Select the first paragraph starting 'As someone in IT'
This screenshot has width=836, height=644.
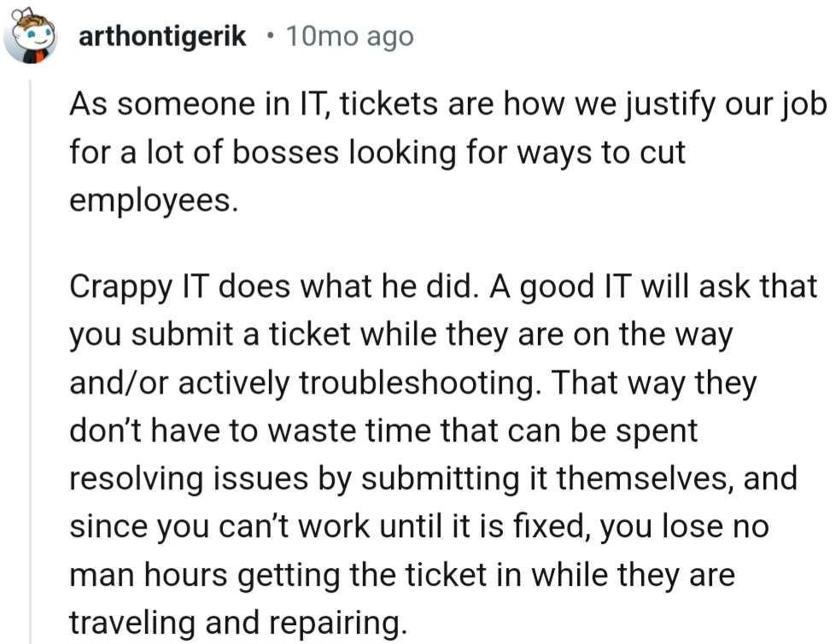click(447, 152)
